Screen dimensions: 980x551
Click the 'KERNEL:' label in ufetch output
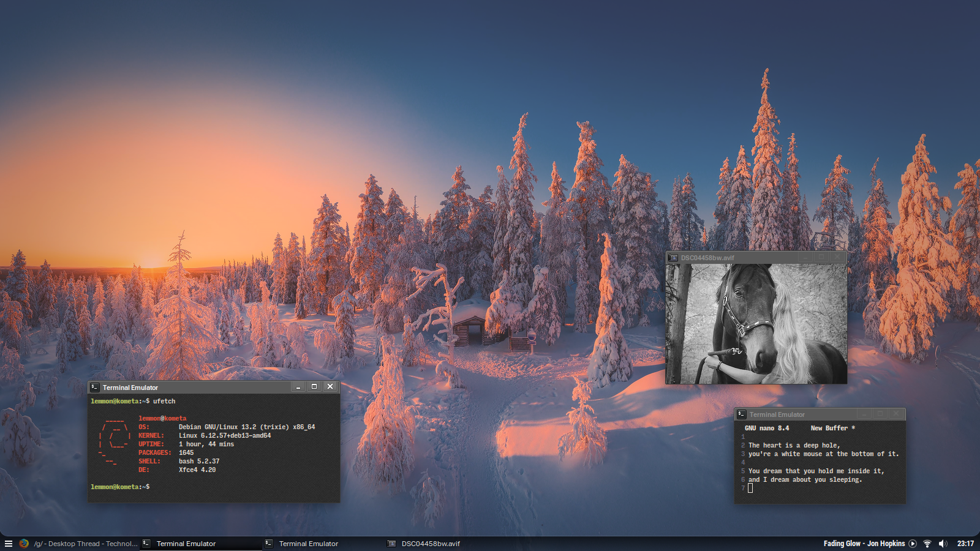click(151, 436)
